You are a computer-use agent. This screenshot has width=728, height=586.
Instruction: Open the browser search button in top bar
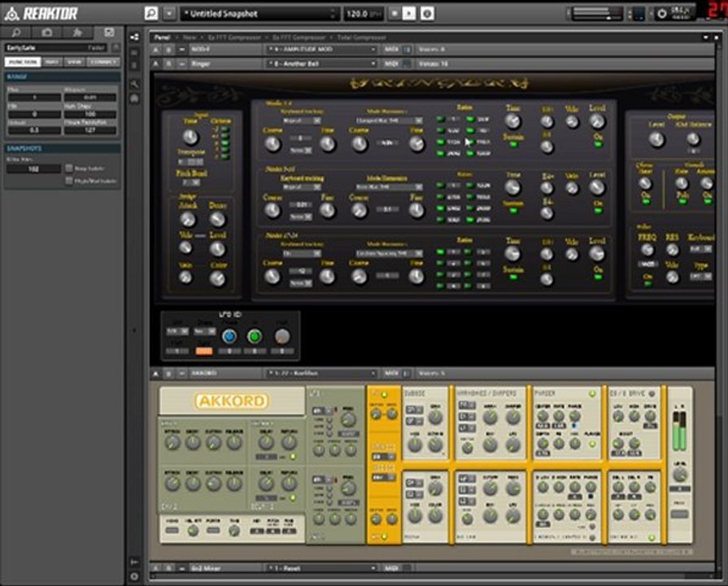point(151,14)
